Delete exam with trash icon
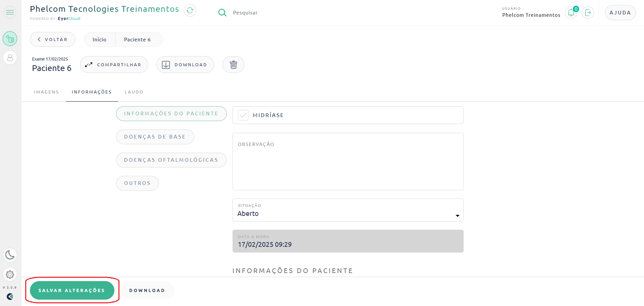 (233, 65)
